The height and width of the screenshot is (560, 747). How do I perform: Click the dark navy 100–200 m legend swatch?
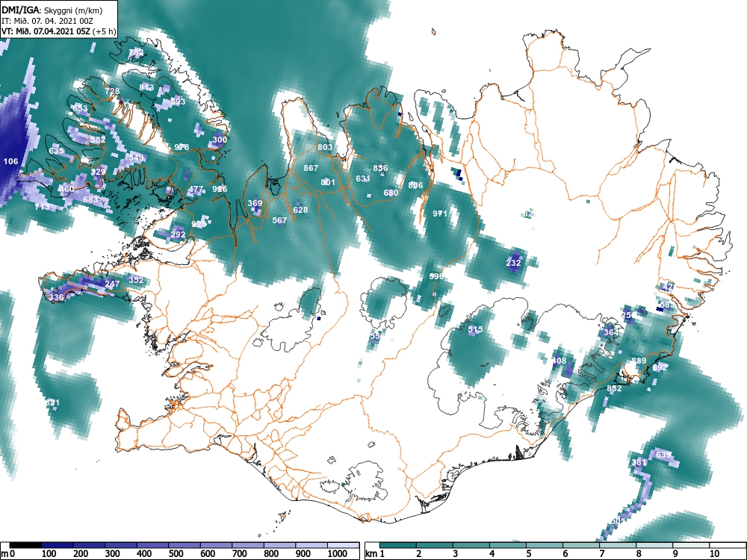58,546
